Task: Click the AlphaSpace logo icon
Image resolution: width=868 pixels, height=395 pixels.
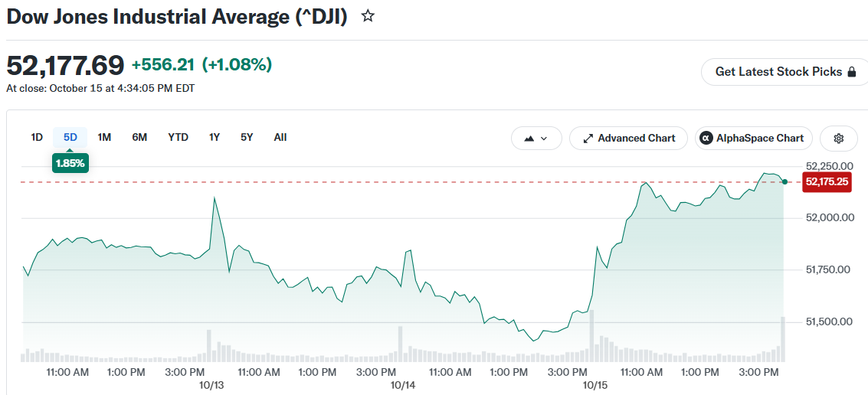Action: (x=706, y=139)
